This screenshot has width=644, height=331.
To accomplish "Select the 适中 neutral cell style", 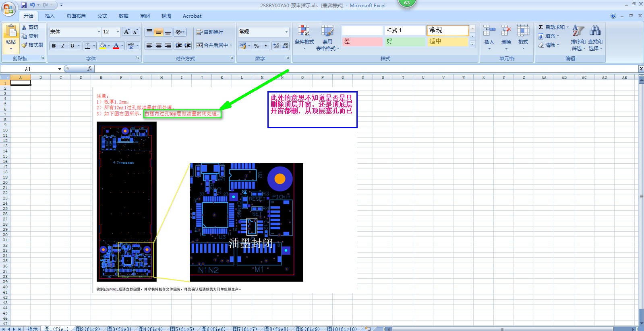I will 448,41.
